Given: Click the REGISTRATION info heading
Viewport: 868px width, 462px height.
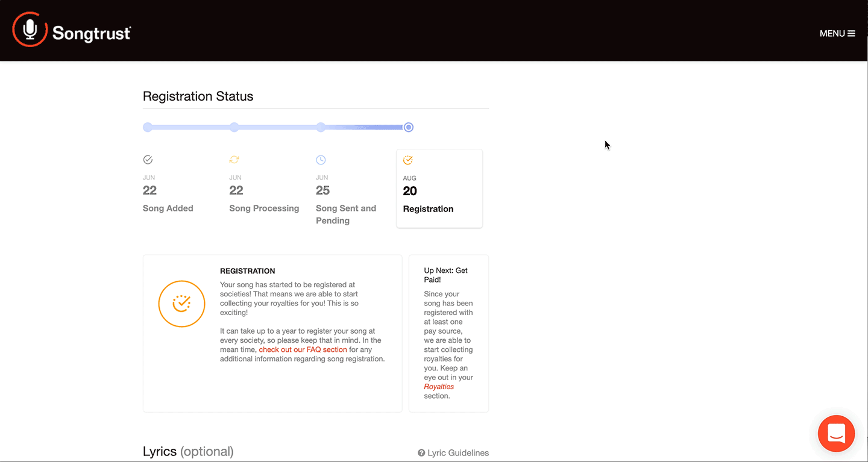Looking at the screenshot, I should tap(248, 271).
